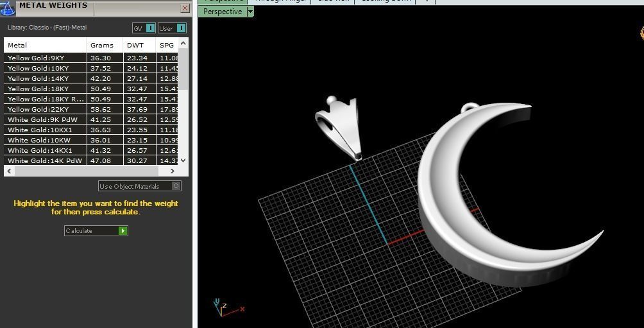Viewport: 644px width, 328px height.
Task: Select the Yellow Gold:18KY R... row
Action: (91, 99)
